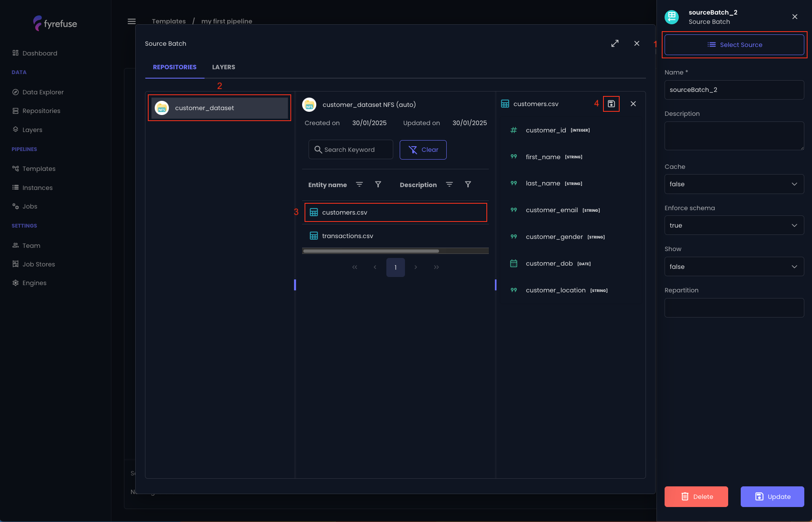The width and height of the screenshot is (812, 522).
Task: Go to previous page of entities
Action: point(375,267)
